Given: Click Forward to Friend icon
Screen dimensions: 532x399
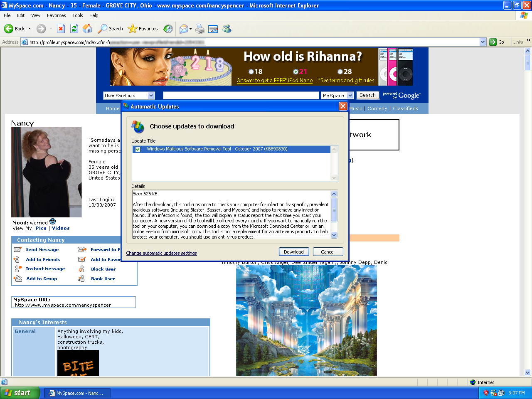Looking at the screenshot, I should (82, 249).
